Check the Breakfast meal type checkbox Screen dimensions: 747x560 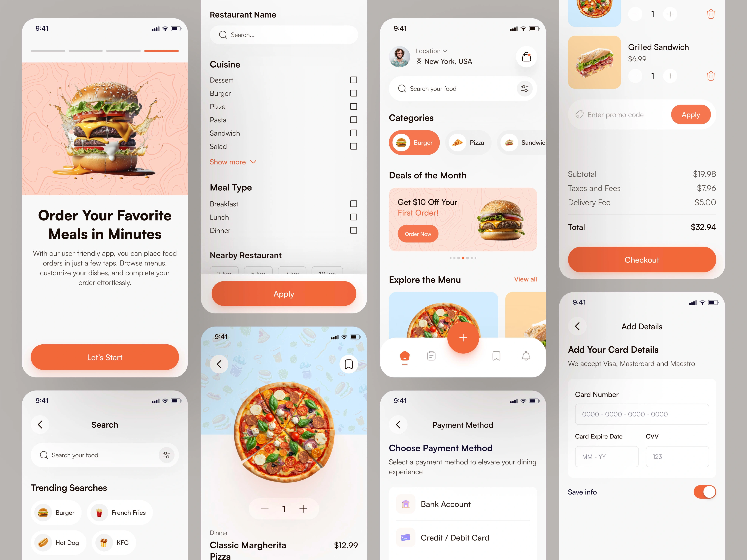[x=354, y=204]
